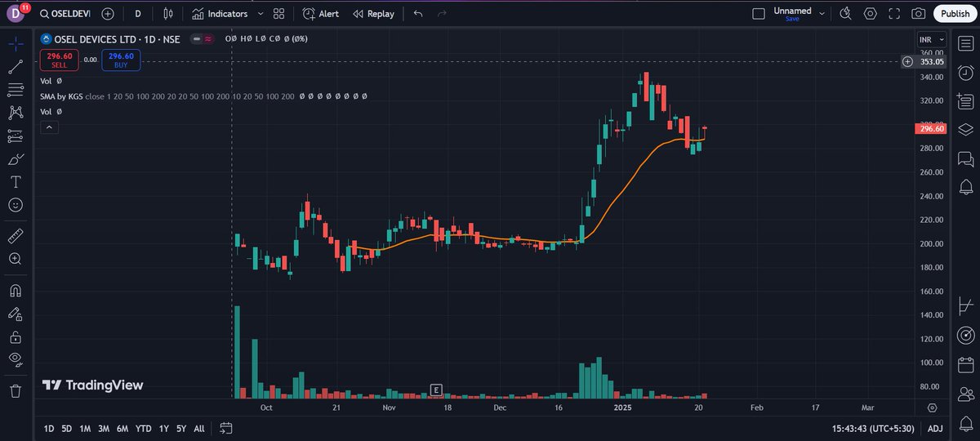Open price scale settings gear
The width and height of the screenshot is (980, 441).
point(932,407)
